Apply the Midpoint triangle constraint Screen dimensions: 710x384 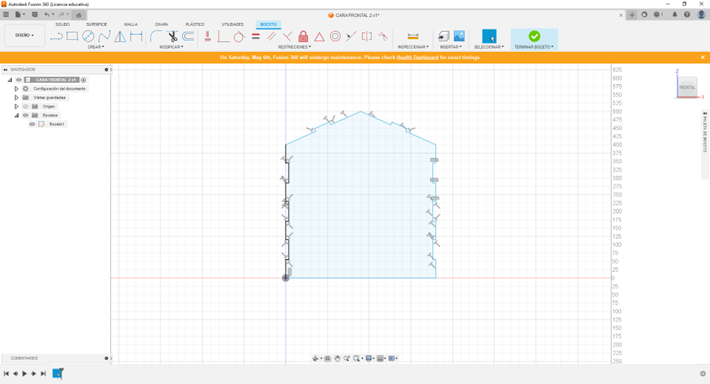coord(319,37)
